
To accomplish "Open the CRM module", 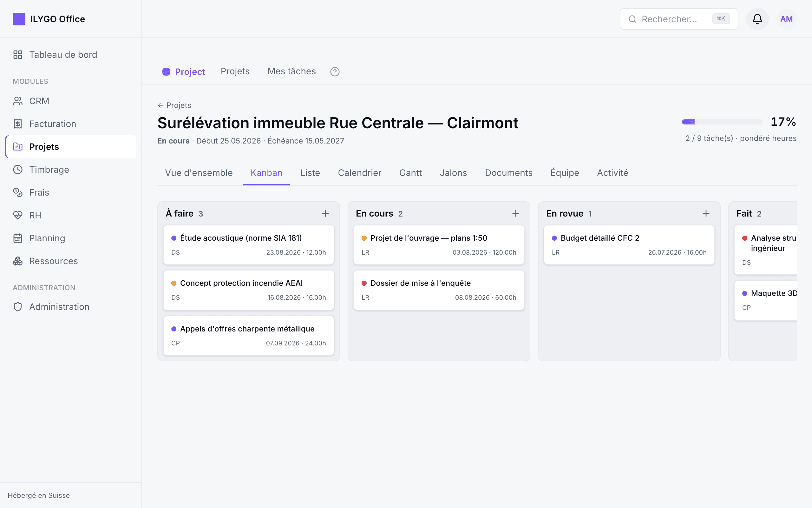I will 71,101.
